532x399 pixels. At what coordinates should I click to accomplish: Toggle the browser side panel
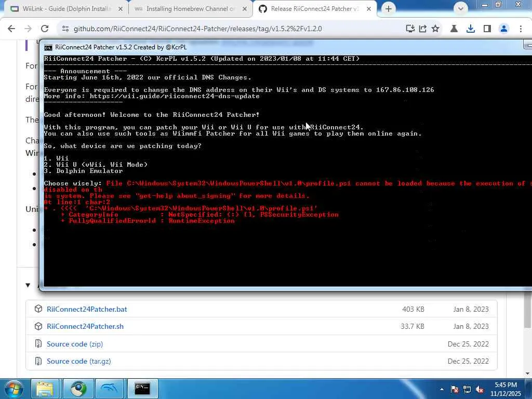487,29
